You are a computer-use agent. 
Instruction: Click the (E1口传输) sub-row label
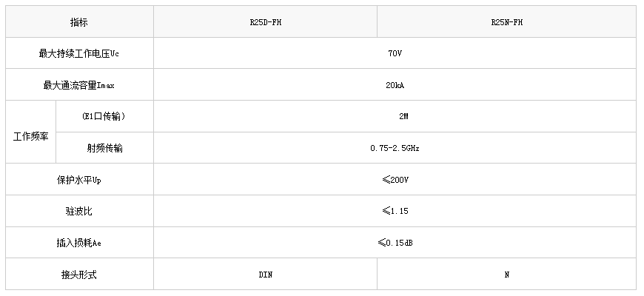point(104,117)
